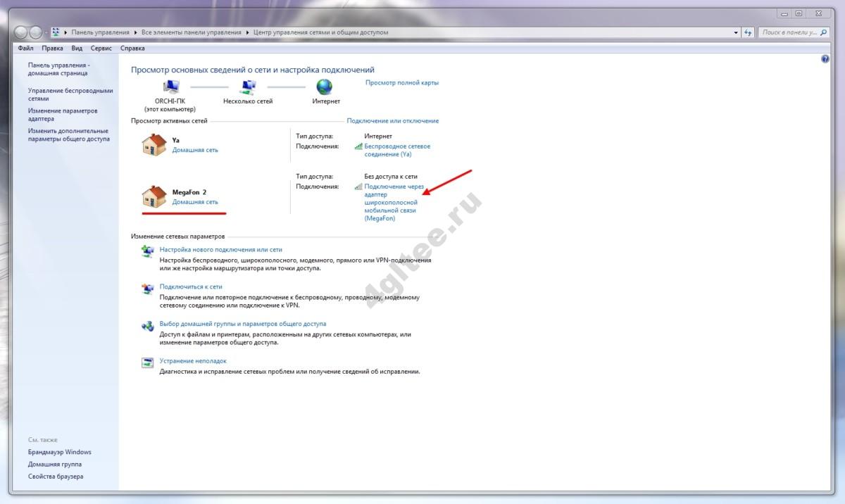Image resolution: width=845 pixels, height=504 pixels.
Task: Click the control panel search field
Action: click(x=789, y=32)
